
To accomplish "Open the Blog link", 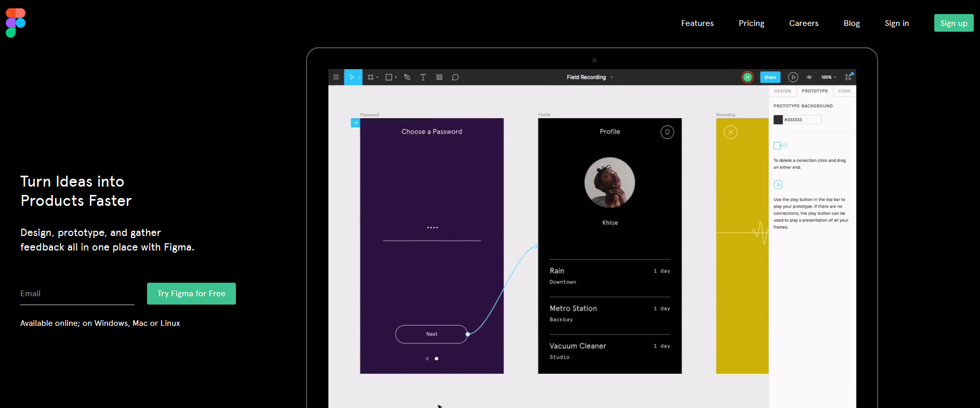I will [x=852, y=23].
